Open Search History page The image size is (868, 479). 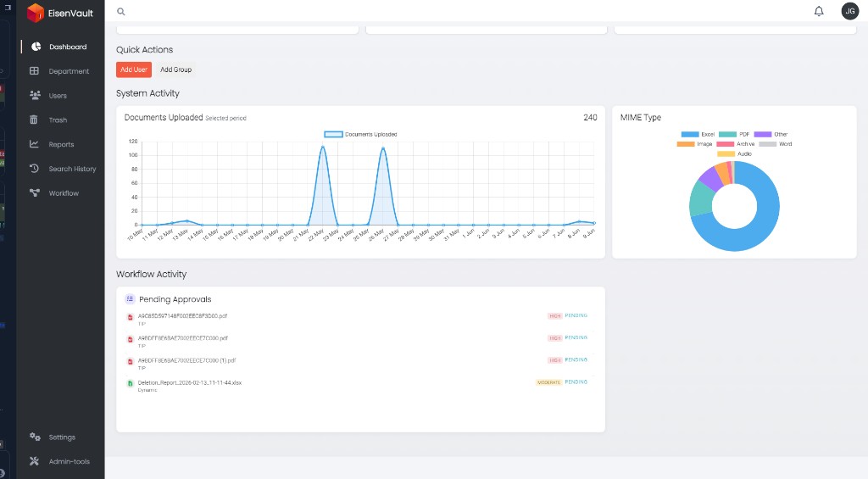[72, 169]
